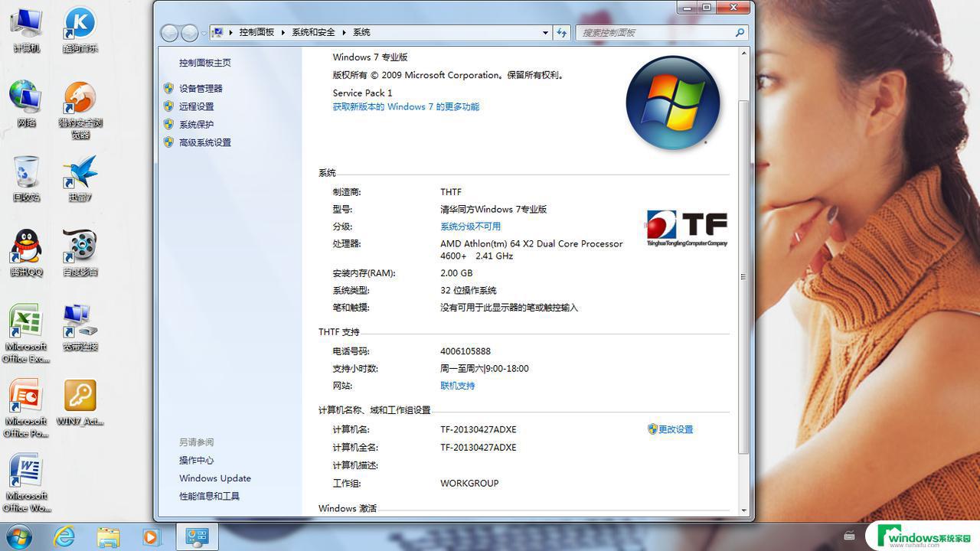
Task: Click the Windows 7 logo orb image
Action: click(x=673, y=103)
